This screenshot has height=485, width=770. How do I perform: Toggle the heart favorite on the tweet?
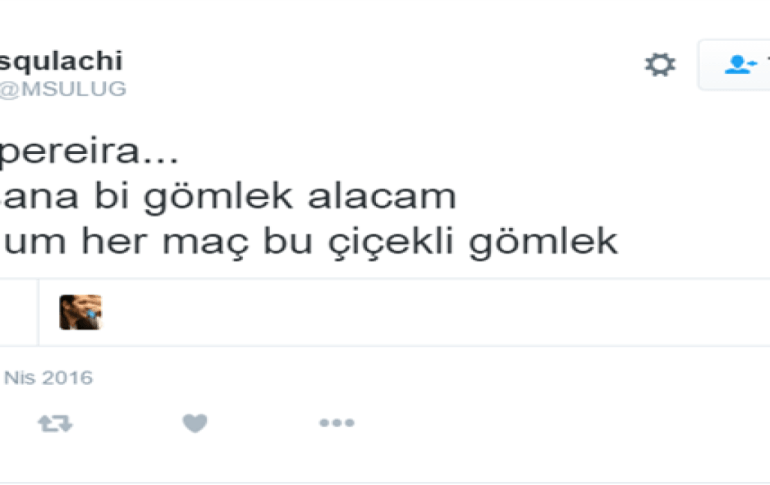195,423
